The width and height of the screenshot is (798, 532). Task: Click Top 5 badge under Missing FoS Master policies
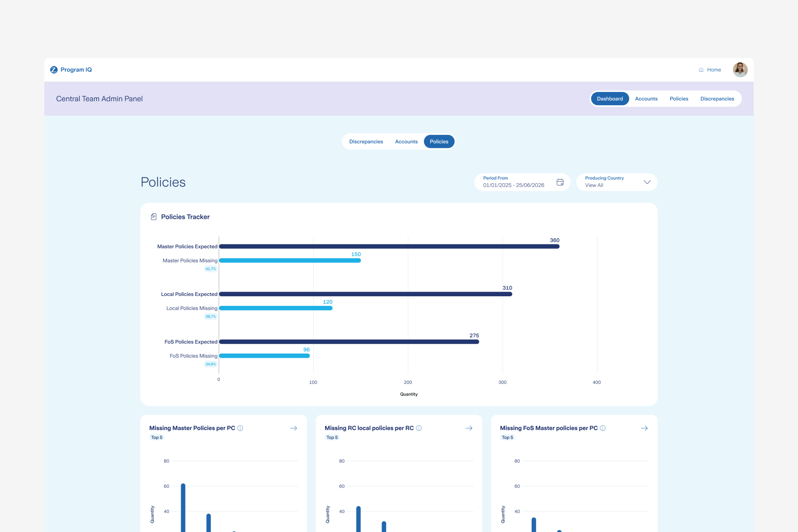pos(507,437)
